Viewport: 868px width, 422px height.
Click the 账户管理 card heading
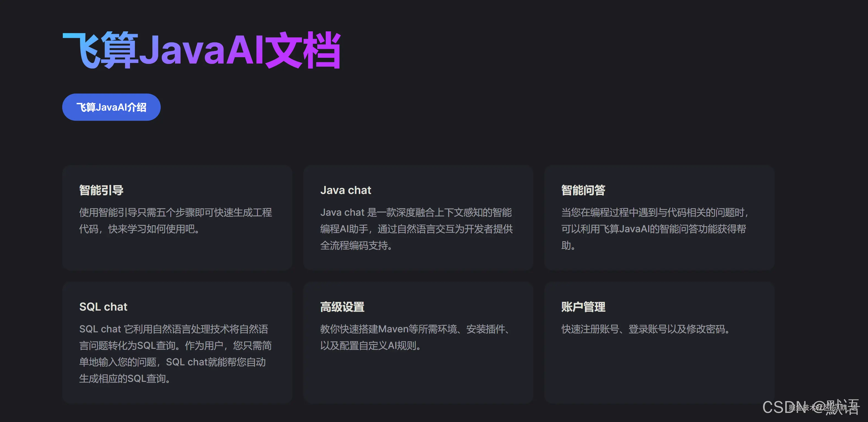583,306
